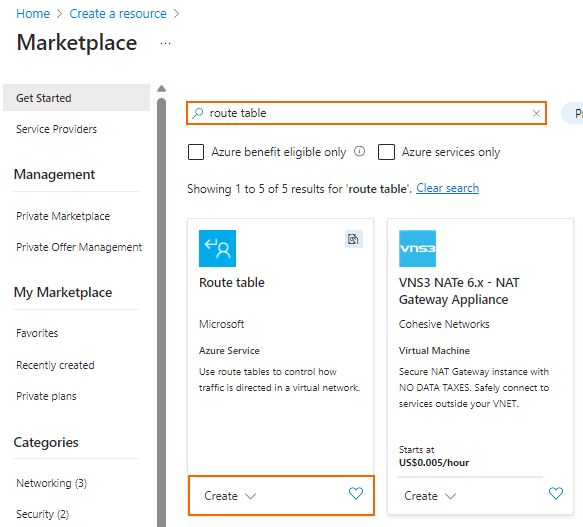Click the Virtual Machine label on the VNS3 card
Image resolution: width=583 pixels, height=527 pixels.
[434, 351]
